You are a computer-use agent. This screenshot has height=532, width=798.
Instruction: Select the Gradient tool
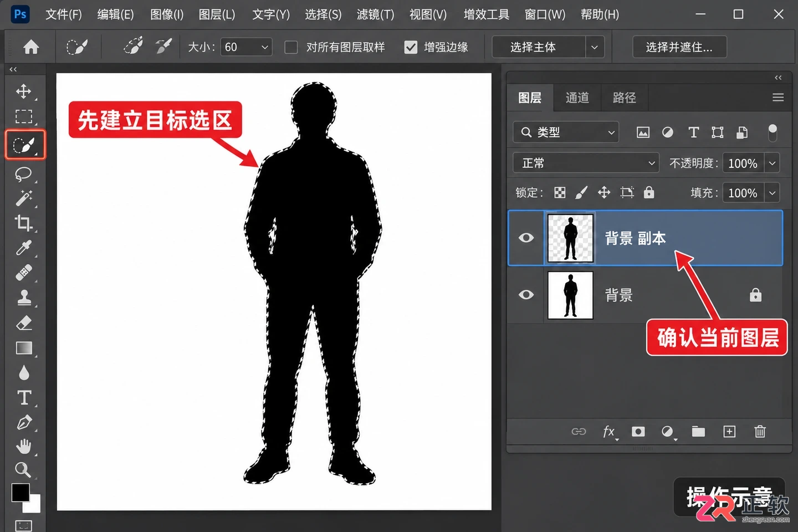point(23,347)
